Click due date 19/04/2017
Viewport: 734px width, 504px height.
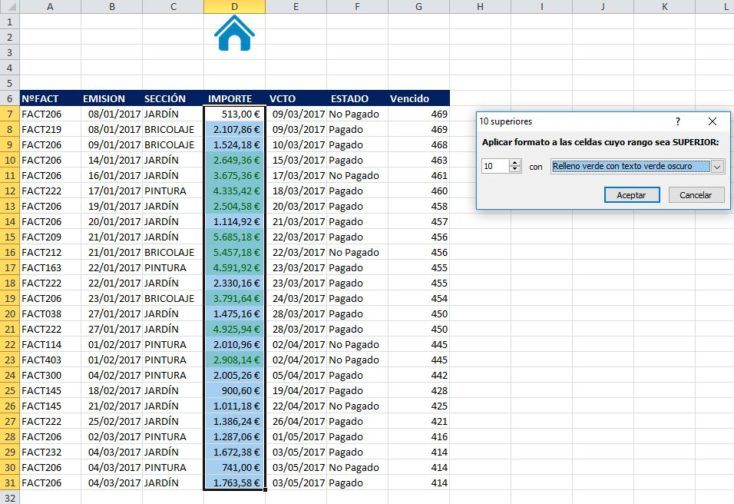296,390
